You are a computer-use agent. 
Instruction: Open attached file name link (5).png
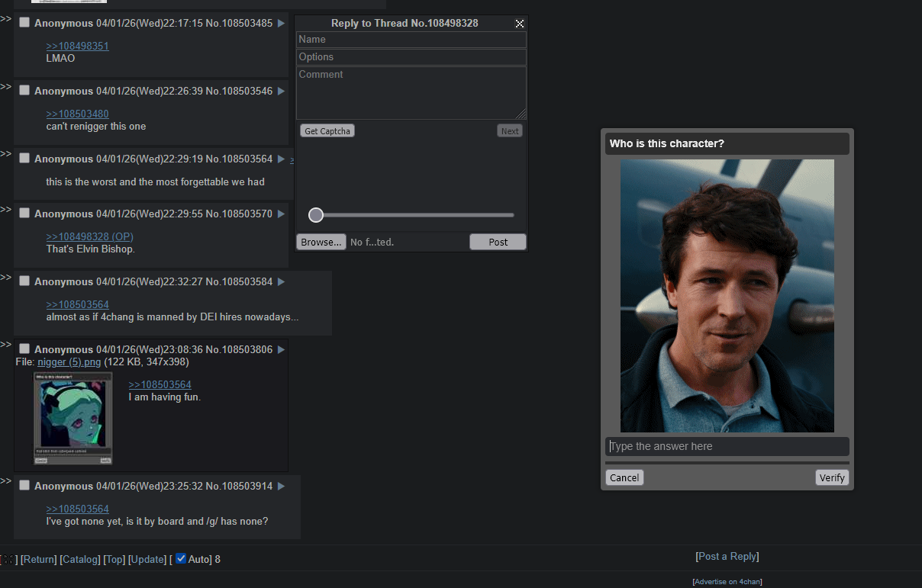[x=69, y=361]
